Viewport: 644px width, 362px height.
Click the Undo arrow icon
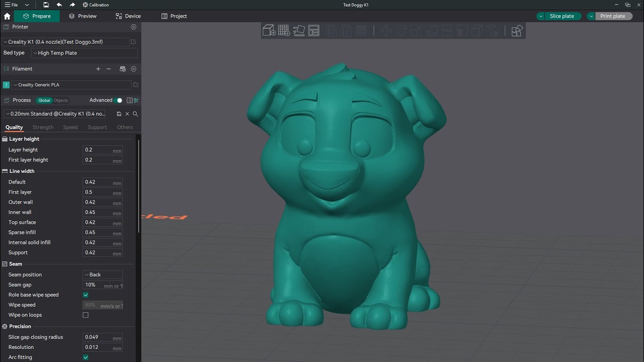(59, 5)
